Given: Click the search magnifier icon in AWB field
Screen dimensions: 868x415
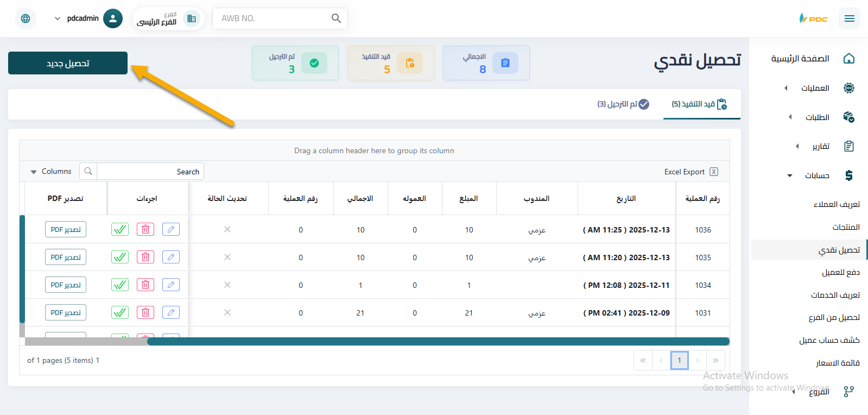Looking at the screenshot, I should tap(336, 18).
